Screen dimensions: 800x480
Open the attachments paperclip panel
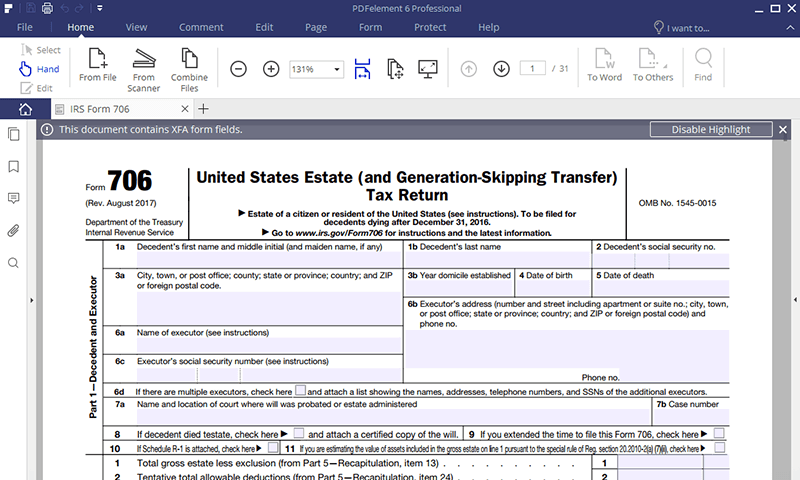(x=13, y=231)
